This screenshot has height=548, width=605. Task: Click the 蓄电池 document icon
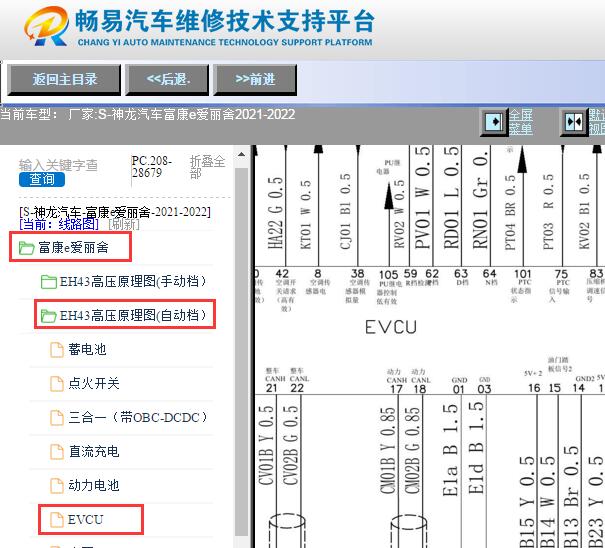point(57,350)
